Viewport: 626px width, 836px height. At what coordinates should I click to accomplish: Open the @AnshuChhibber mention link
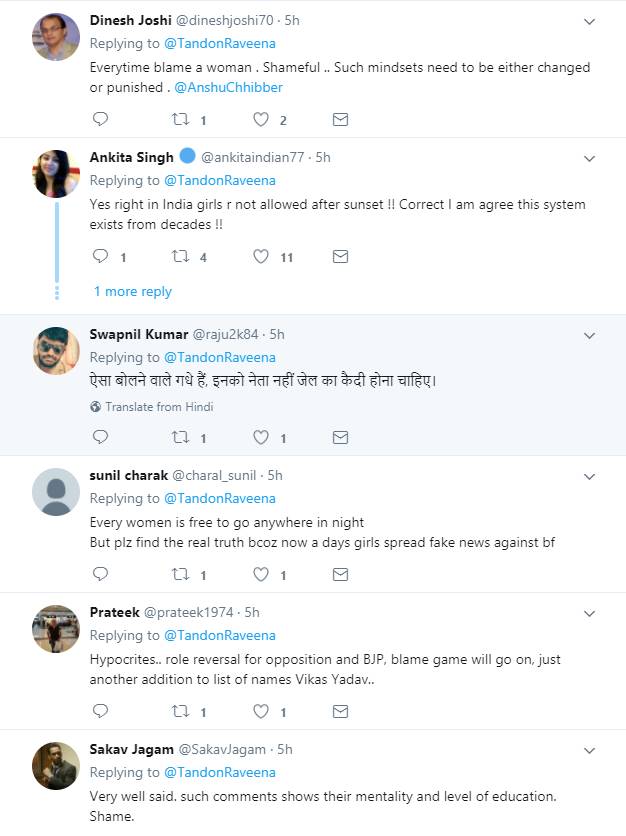[x=228, y=88]
